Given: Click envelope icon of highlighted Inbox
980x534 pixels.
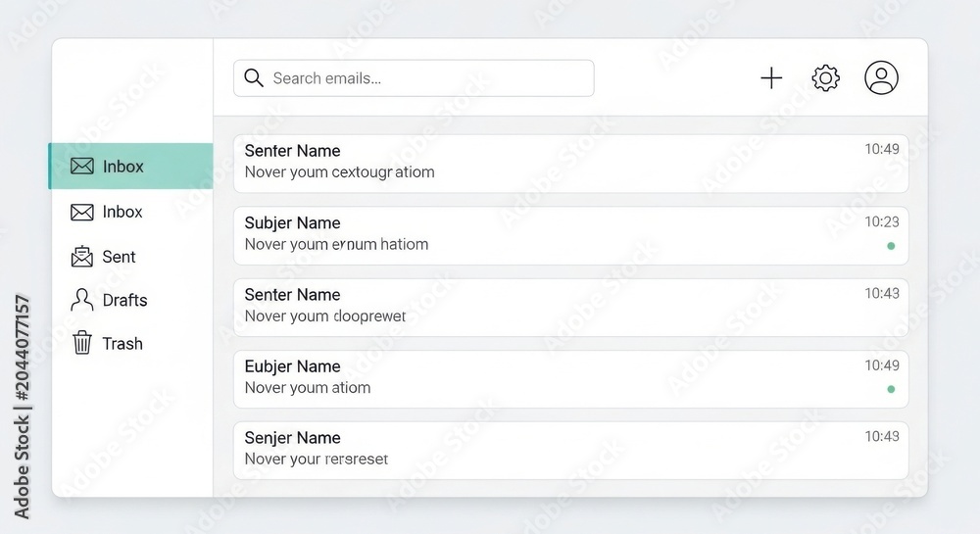Looking at the screenshot, I should 82,167.
